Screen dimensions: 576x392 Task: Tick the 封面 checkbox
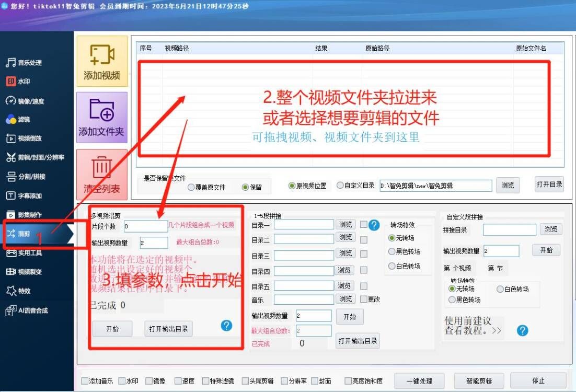pos(315,381)
